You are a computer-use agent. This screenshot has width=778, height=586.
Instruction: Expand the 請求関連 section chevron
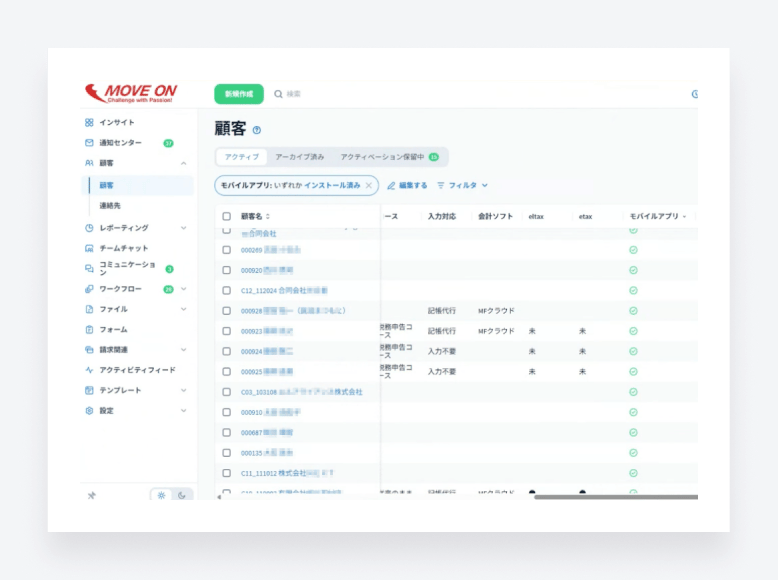coord(184,350)
